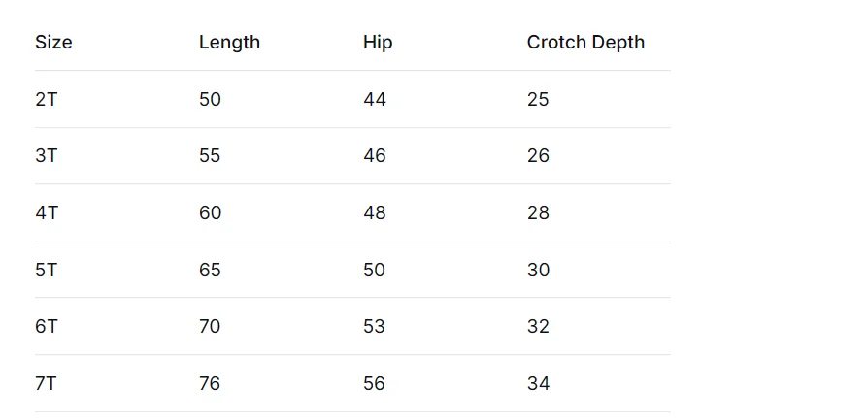Click hip value 46 in 3T row

pyautogui.click(x=375, y=156)
